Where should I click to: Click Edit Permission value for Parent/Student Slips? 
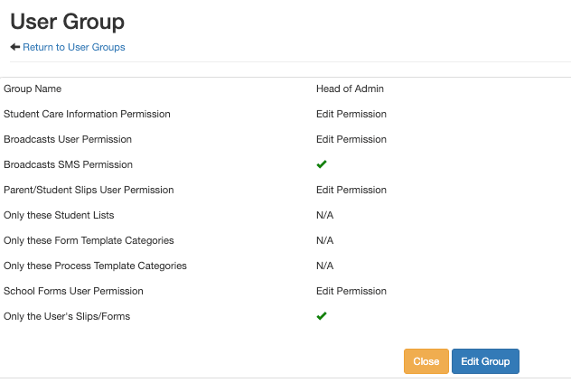point(351,190)
